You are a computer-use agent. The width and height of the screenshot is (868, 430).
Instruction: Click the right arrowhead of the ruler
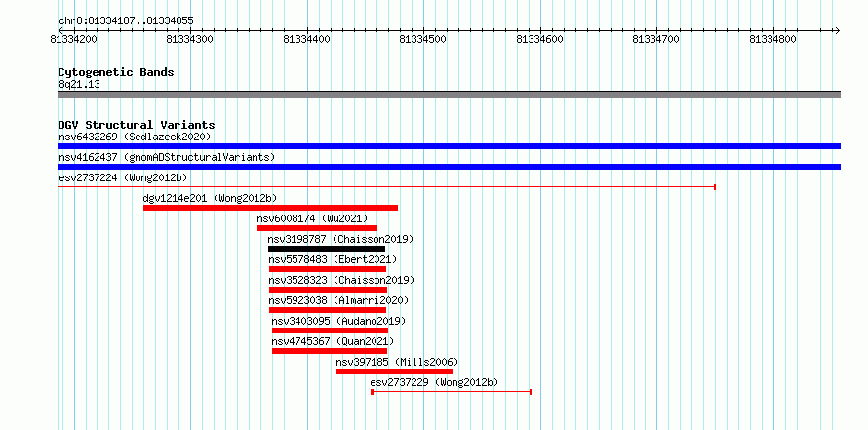pos(838,31)
